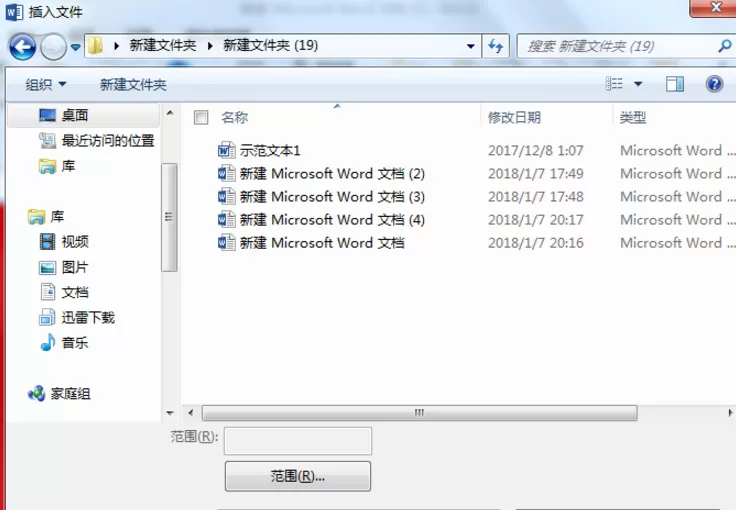Expand the arrow before first 新建文件夹 breadcrumb
Screen dimensions: 736x510
click(x=117, y=46)
